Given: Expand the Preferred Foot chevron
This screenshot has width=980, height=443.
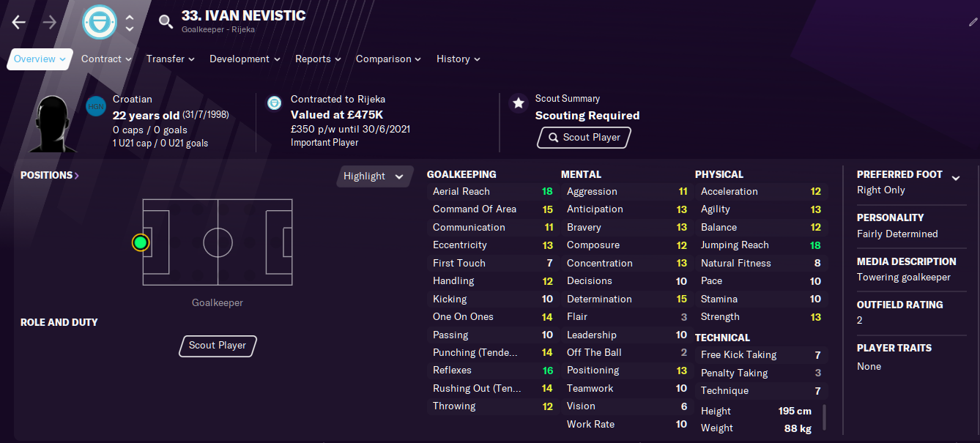Looking at the screenshot, I should [955, 178].
